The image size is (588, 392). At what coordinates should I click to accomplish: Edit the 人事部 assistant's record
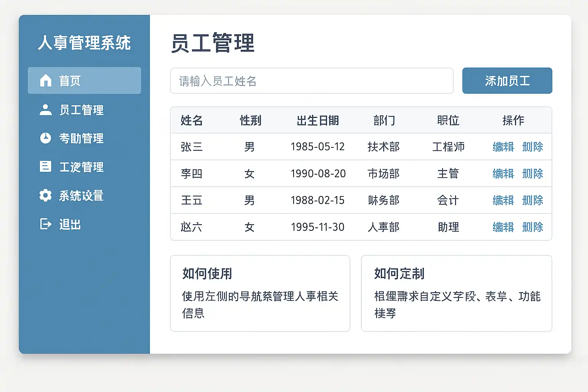coord(503,227)
